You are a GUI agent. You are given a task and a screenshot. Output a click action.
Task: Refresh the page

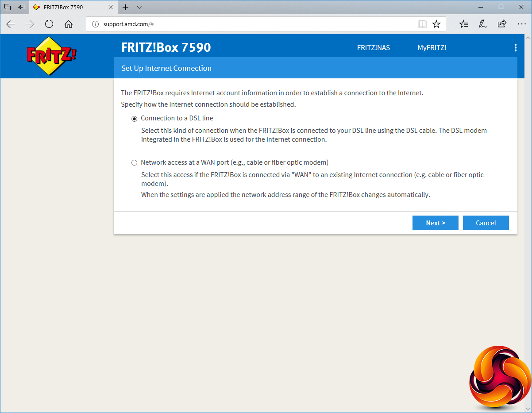[49, 24]
